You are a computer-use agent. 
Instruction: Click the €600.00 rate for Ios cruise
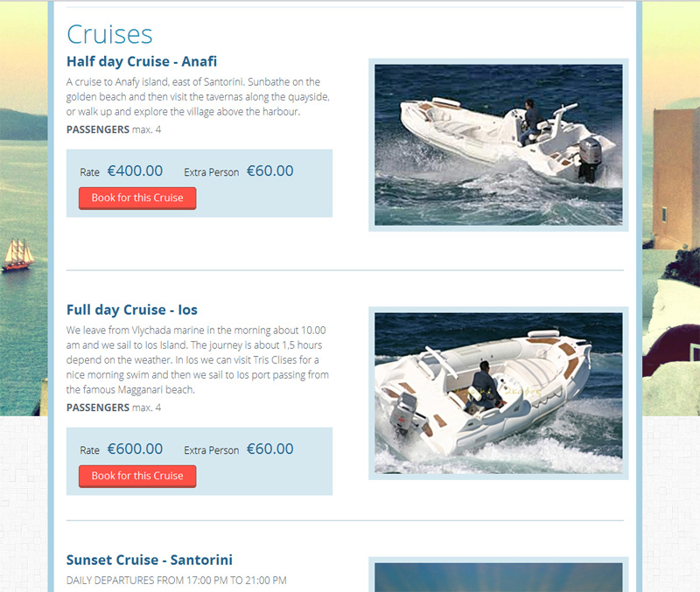[x=135, y=449]
